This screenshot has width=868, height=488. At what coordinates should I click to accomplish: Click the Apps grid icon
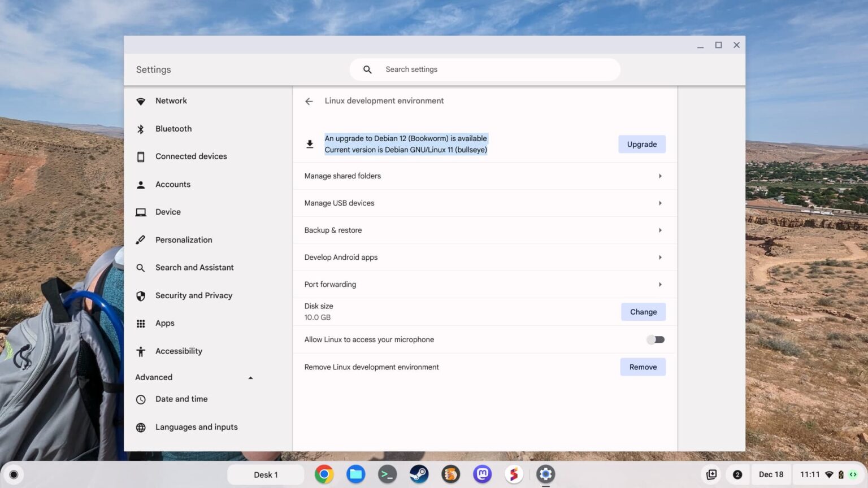pyautogui.click(x=141, y=324)
